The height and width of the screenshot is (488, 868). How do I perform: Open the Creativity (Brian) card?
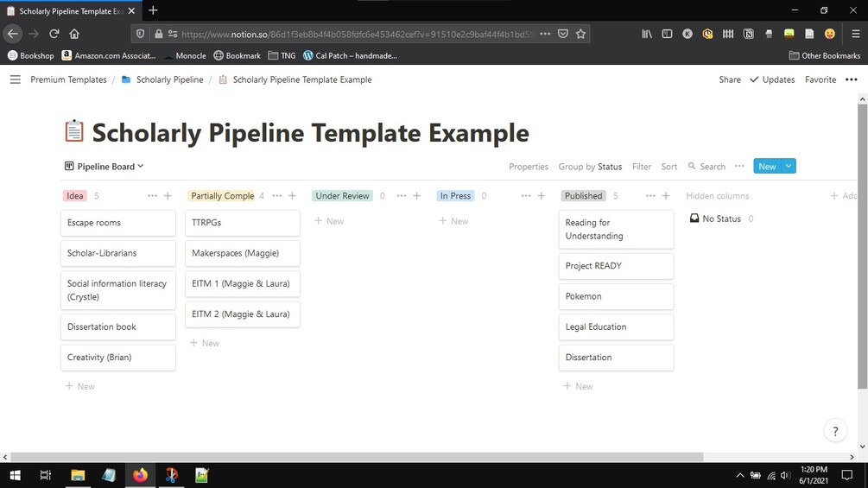click(x=118, y=358)
